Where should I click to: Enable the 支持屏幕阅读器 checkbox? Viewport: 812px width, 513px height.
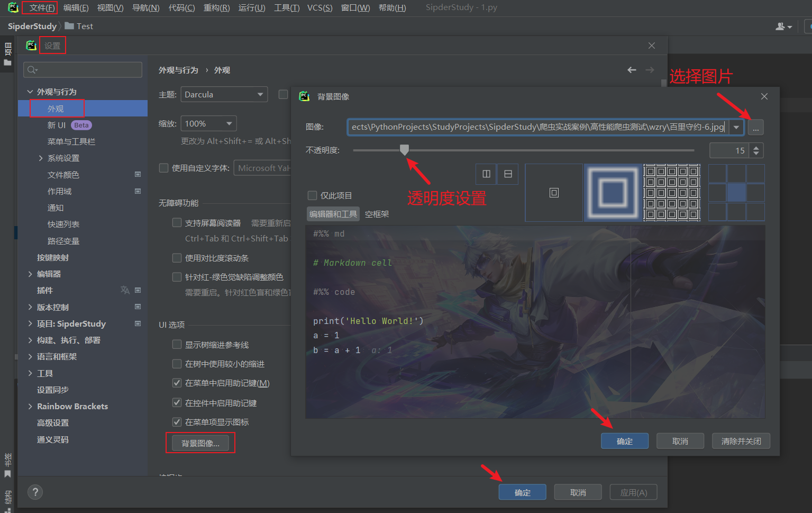pos(177,223)
